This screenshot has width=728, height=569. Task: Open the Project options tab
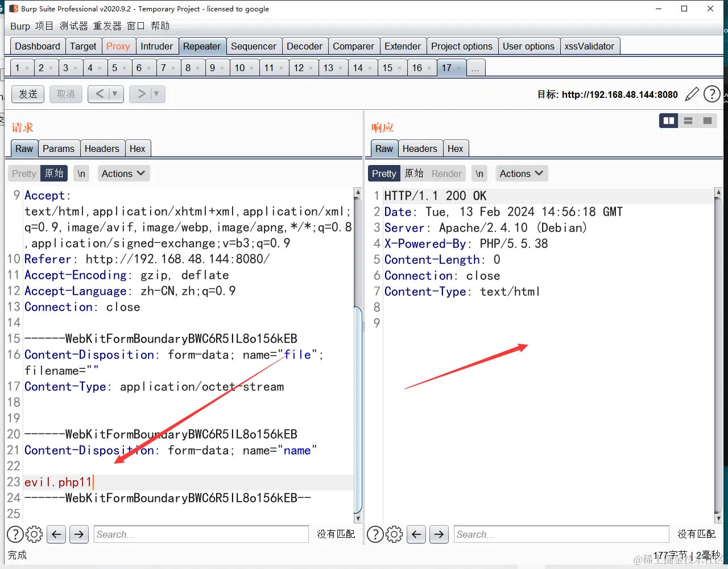pyautogui.click(x=462, y=46)
